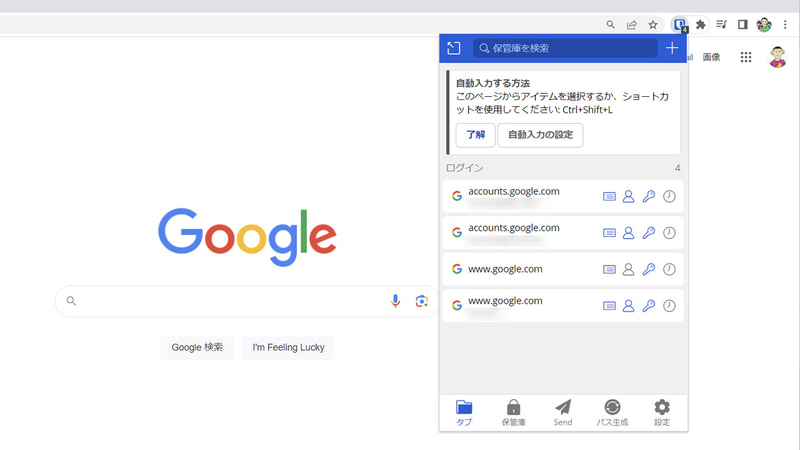Click the zoom magnifier icon in address bar
The image size is (800, 450).
(610, 24)
